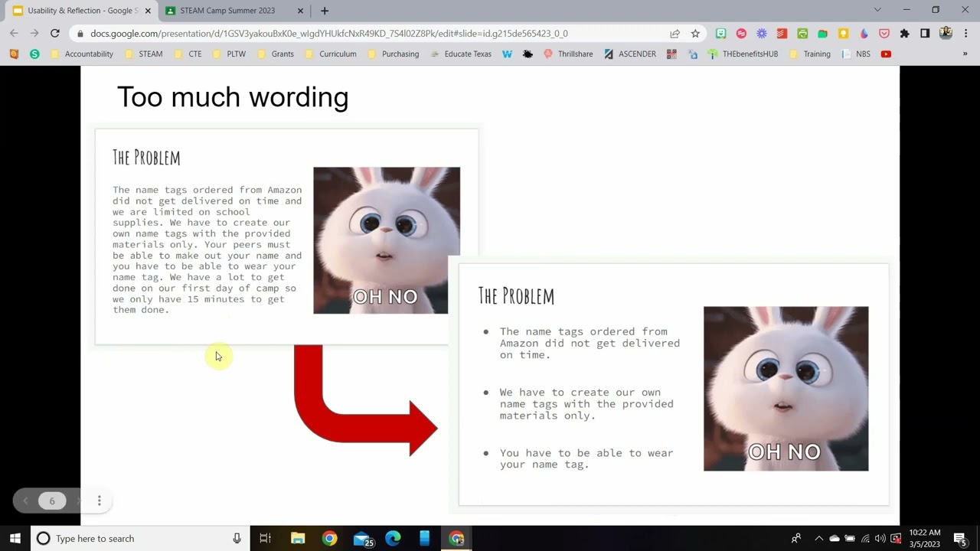Show more bookmarks with the overflow chevron
This screenshot has height=551, width=980.
point(965,54)
